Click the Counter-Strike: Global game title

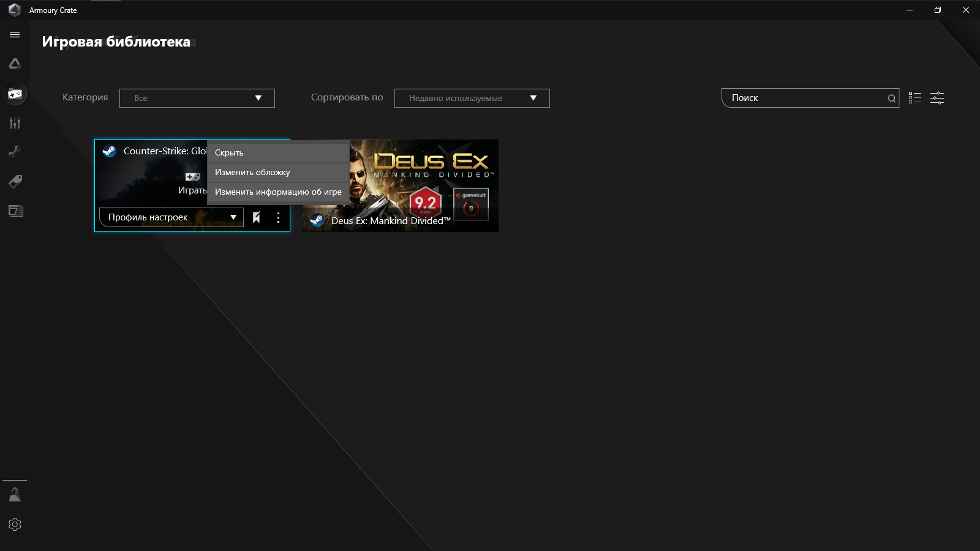click(165, 151)
